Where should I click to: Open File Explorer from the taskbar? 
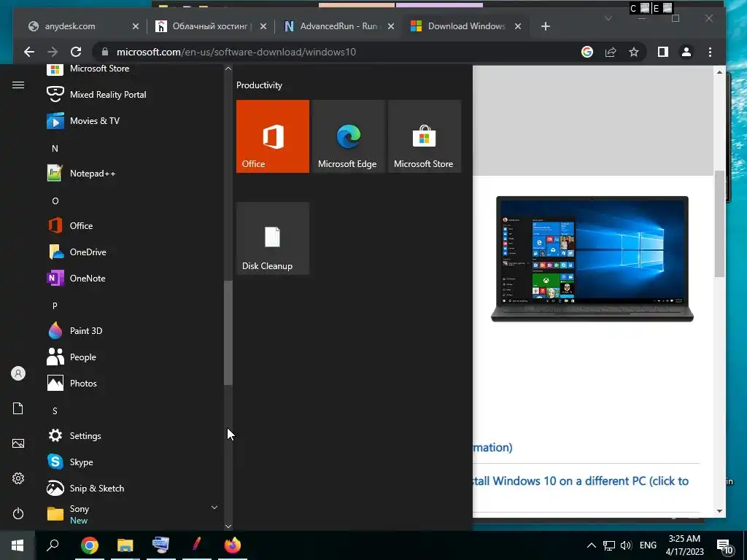coord(125,545)
